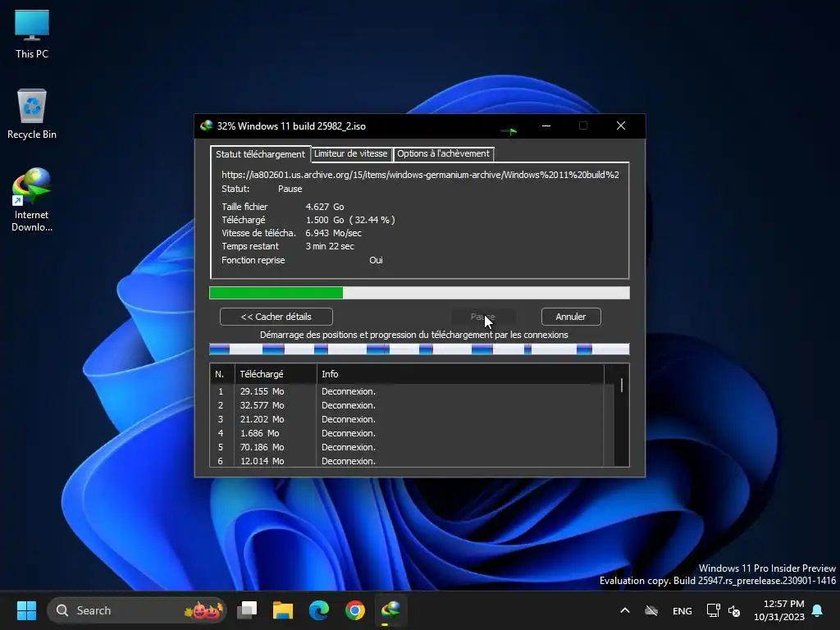Click the muted volume tray icon

(734, 610)
